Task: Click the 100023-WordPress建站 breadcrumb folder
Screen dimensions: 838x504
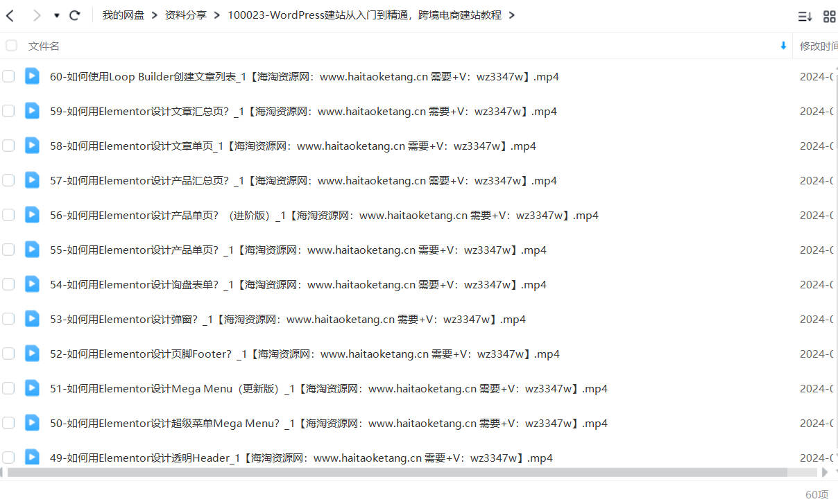Action: pyautogui.click(x=364, y=15)
